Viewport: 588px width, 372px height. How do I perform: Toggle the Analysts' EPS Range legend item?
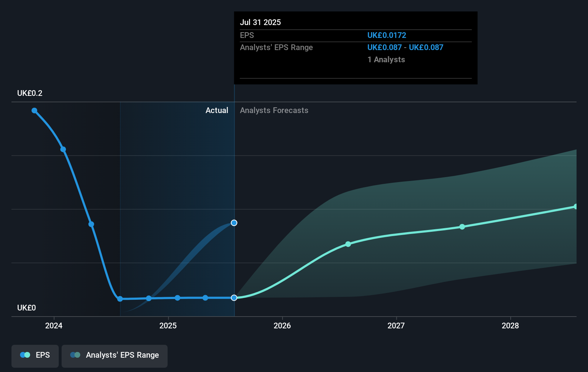tap(115, 356)
